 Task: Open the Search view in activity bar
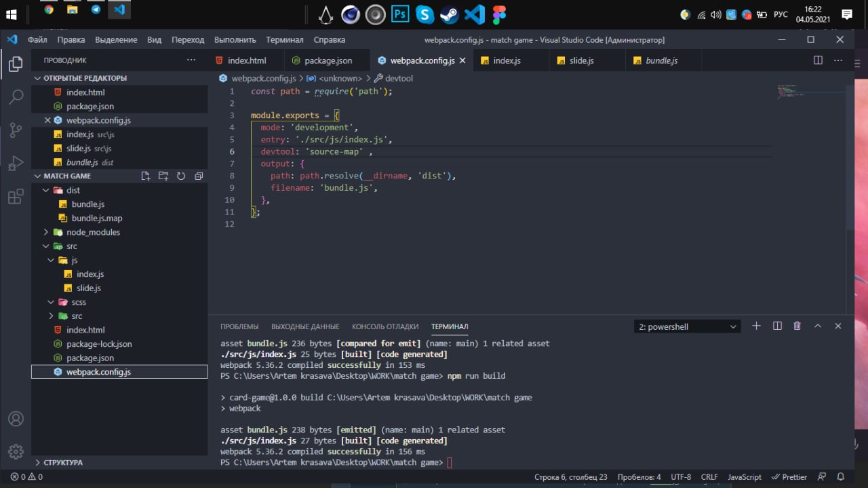point(16,97)
